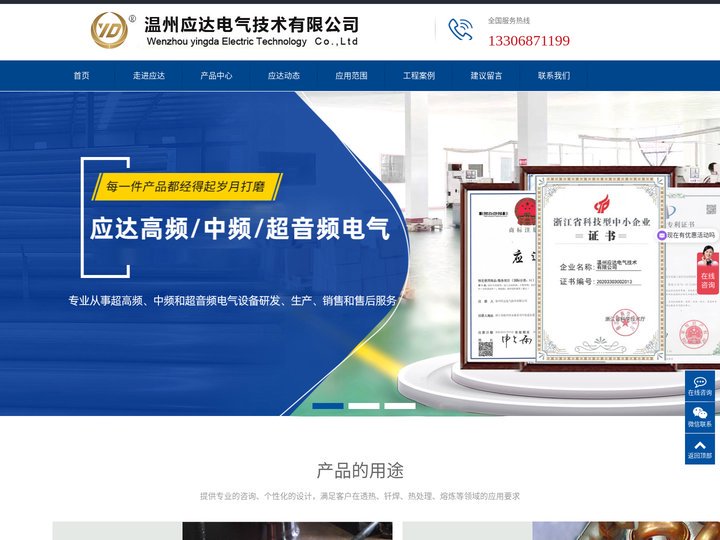This screenshot has width=720, height=540.
Task: Click the 浙江省科技型中小企业 certificate image
Action: click(x=601, y=269)
